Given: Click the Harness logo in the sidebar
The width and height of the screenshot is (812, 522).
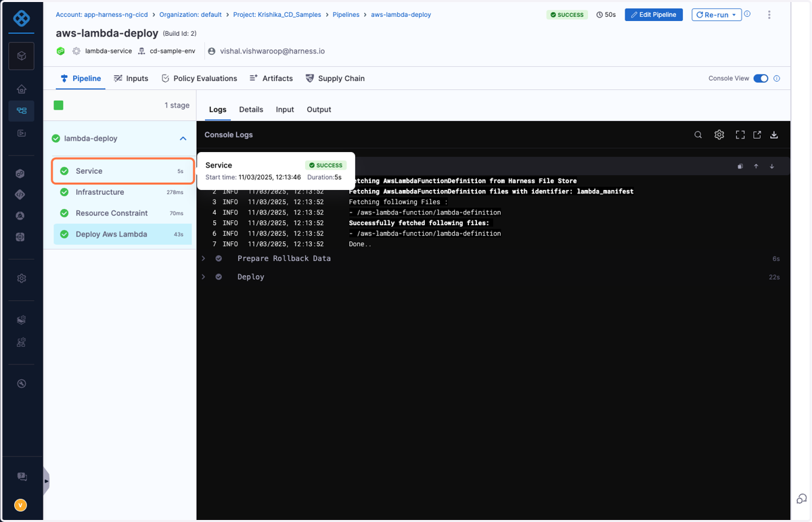Looking at the screenshot, I should [22, 18].
